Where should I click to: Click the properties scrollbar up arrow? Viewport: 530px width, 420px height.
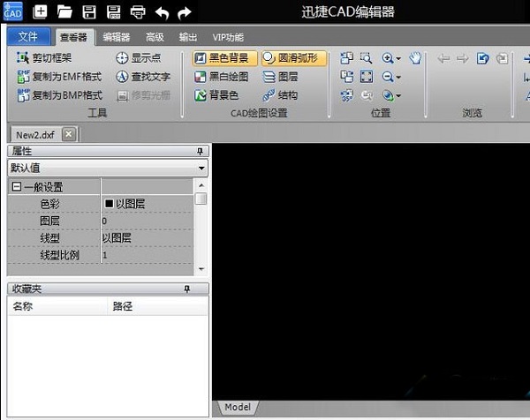click(201, 185)
